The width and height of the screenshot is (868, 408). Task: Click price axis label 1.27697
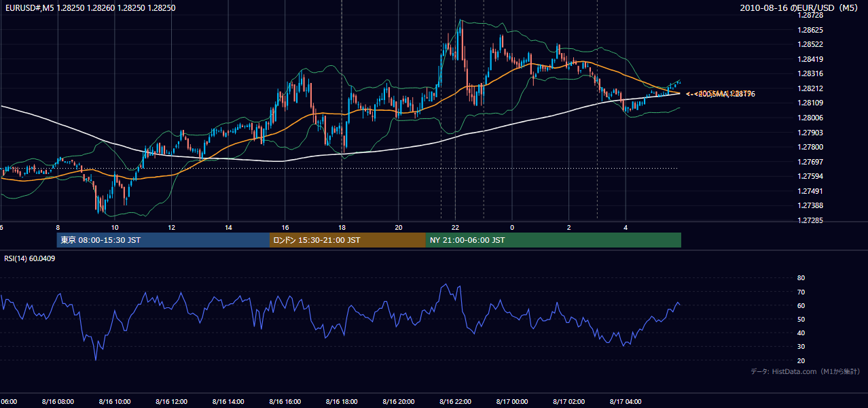(811, 162)
